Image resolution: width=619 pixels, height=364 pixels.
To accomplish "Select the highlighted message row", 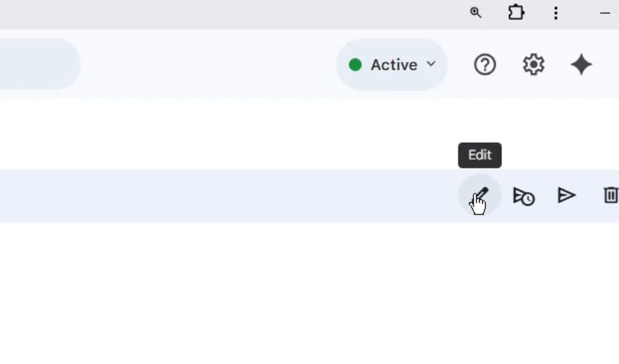I will 209,196.
